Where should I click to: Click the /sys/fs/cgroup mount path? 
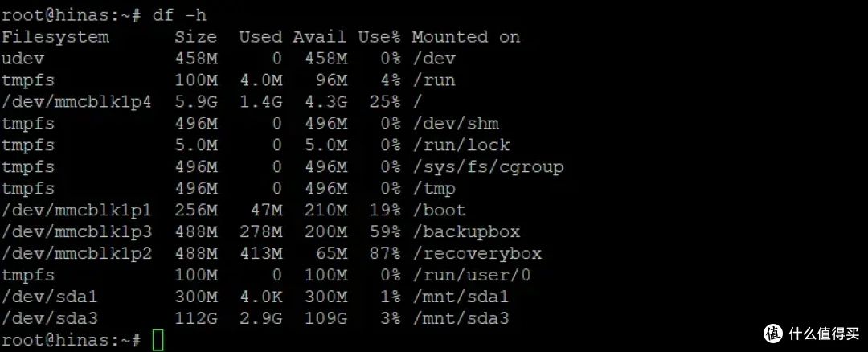488,167
